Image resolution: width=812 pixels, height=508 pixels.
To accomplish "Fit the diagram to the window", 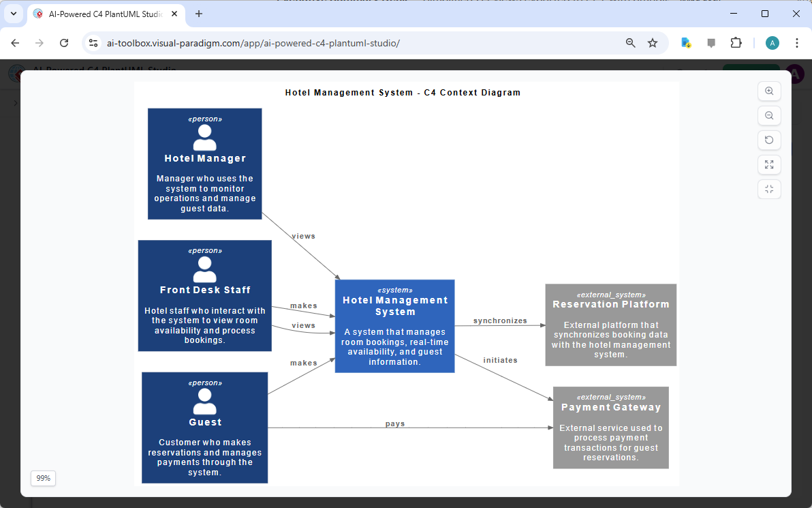I will click(769, 189).
